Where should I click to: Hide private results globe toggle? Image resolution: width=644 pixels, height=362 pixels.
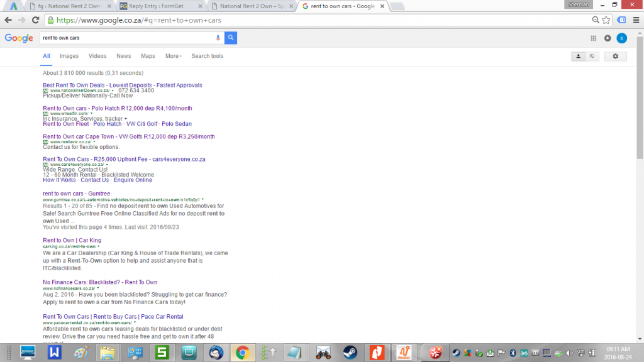(592, 56)
